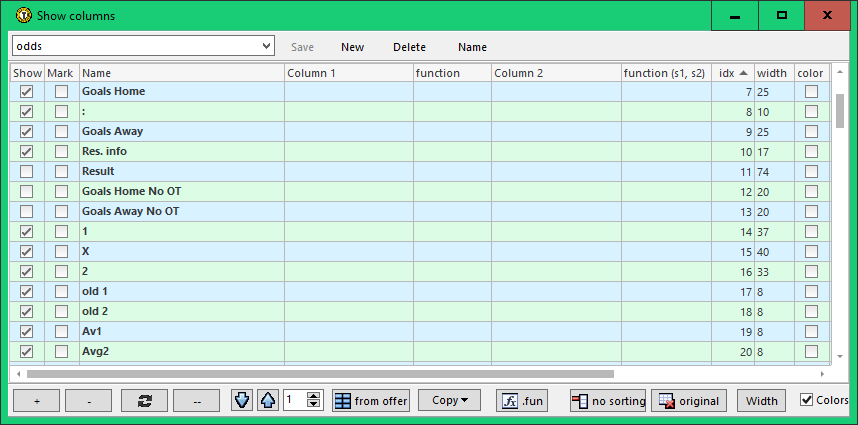
Task: Click the 'no sorting' button
Action: pyautogui.click(x=608, y=401)
